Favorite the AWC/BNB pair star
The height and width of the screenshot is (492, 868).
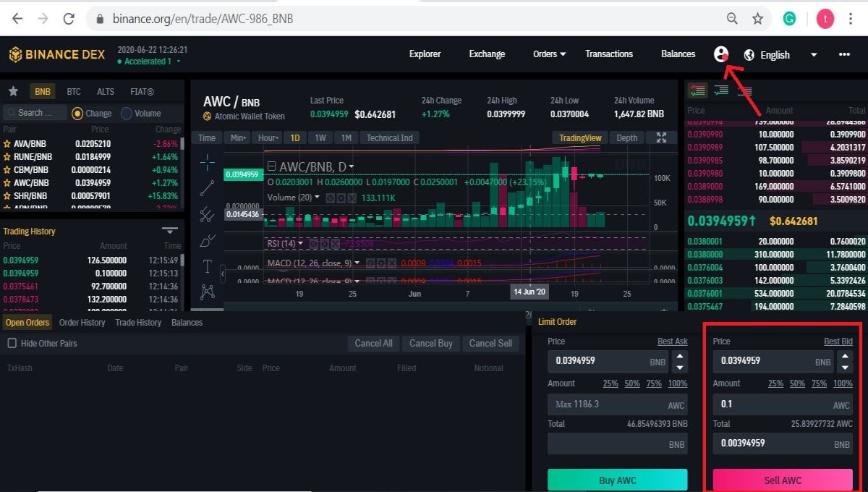coord(7,183)
